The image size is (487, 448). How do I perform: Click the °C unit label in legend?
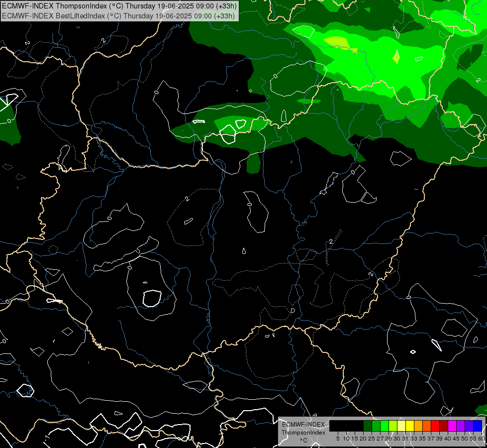304,440
